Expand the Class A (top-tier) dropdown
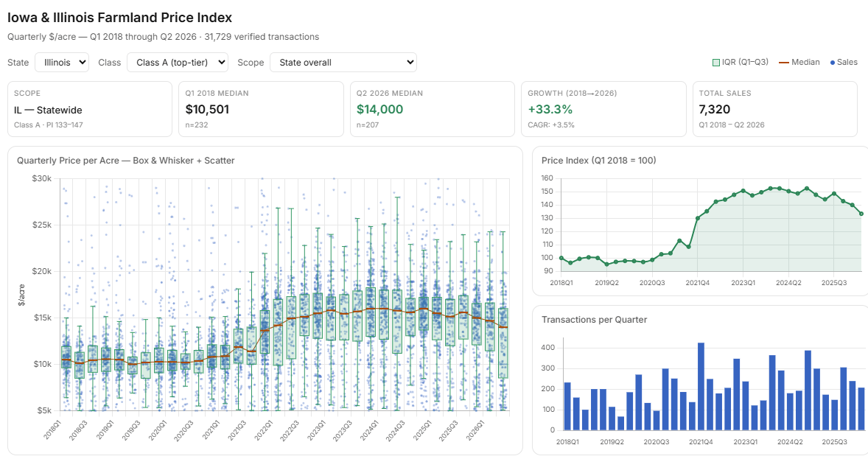This screenshot has height=459, width=868. coord(177,63)
